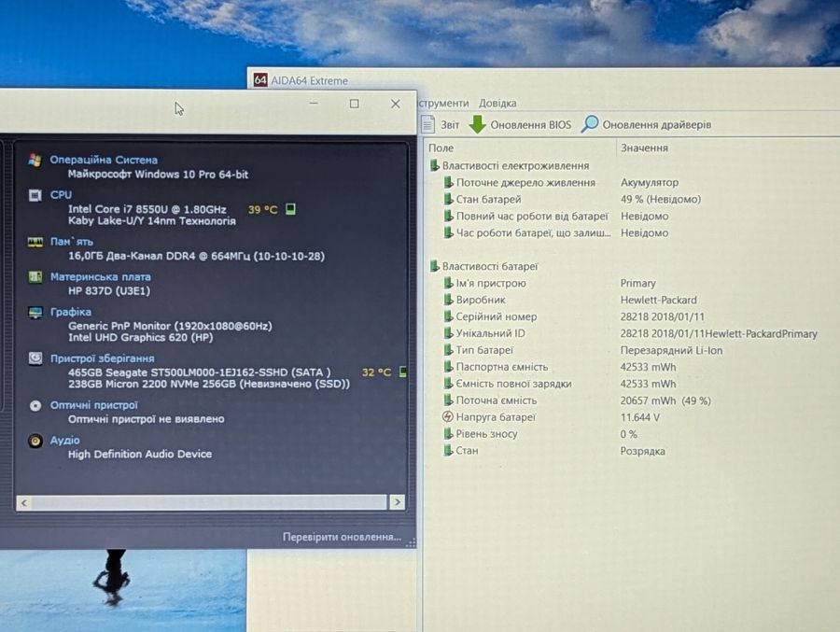
Task: Click the icon beside Паспортна ємність row
Action: tap(448, 367)
